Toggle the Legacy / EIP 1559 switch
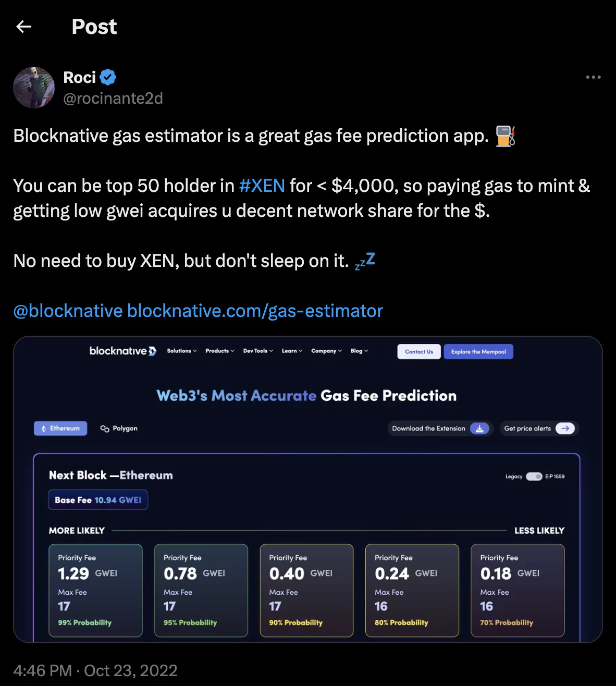The height and width of the screenshot is (686, 616). (x=534, y=476)
